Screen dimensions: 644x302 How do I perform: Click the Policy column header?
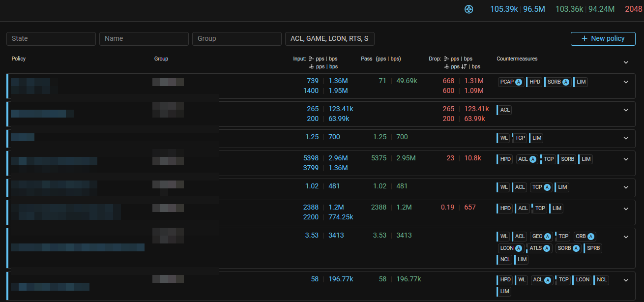coord(19,59)
